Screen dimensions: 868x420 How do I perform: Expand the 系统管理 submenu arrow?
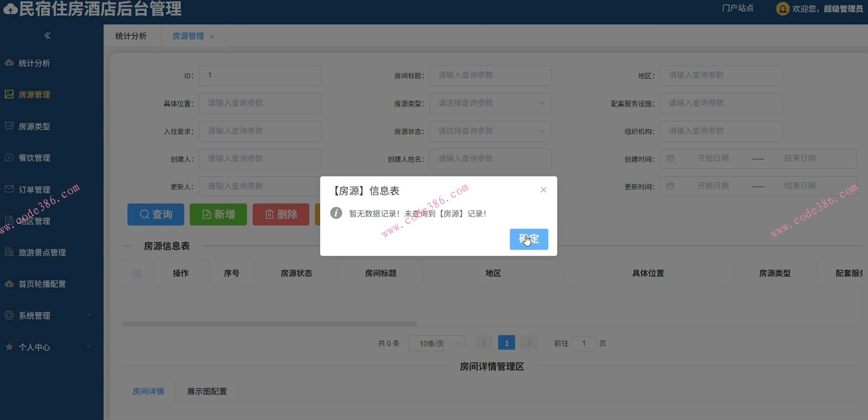(x=89, y=315)
